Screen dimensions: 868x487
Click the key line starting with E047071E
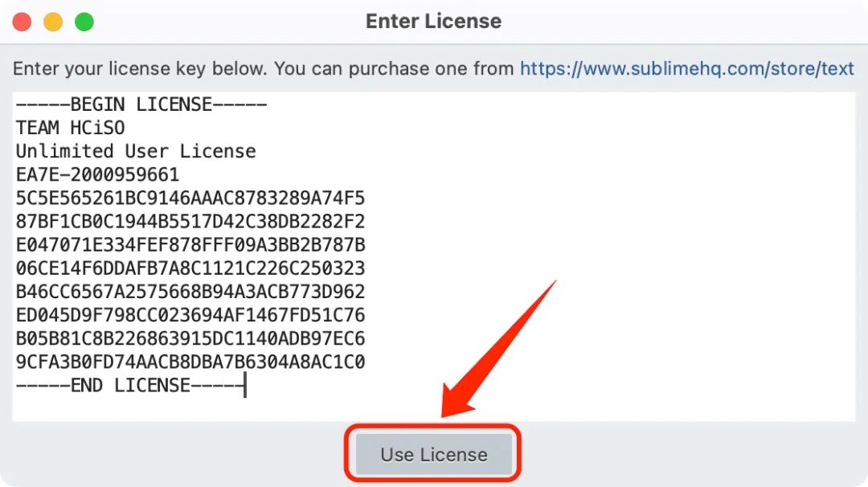point(190,244)
